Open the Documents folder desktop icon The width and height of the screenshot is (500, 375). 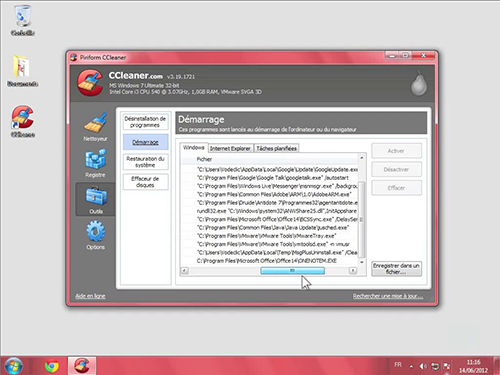pos(22,71)
